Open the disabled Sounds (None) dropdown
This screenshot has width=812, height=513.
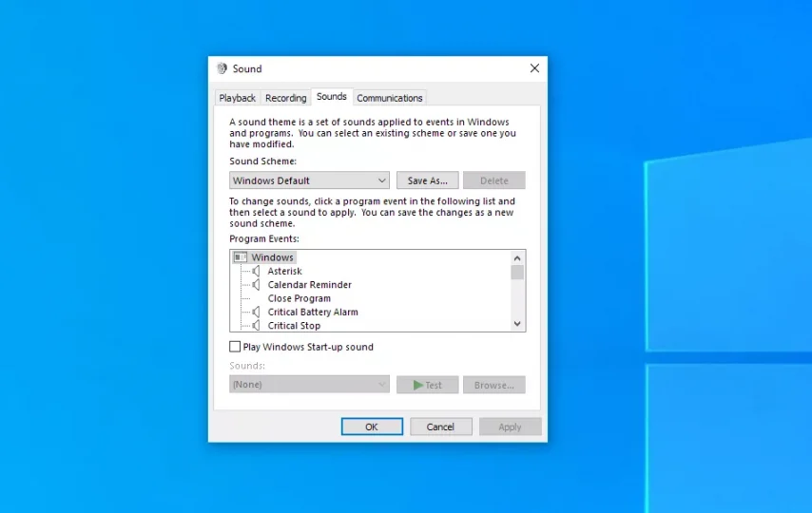coord(309,384)
